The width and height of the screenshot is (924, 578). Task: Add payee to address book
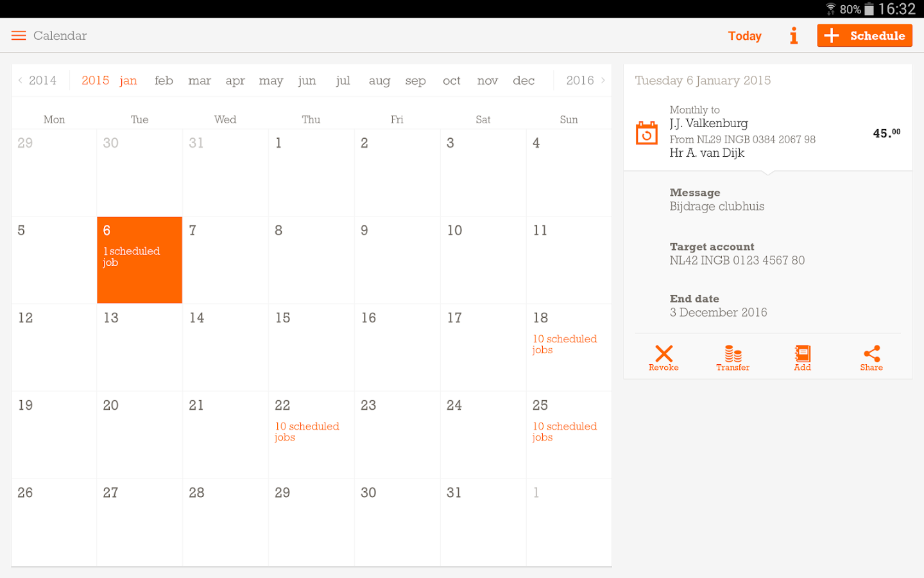pyautogui.click(x=802, y=358)
